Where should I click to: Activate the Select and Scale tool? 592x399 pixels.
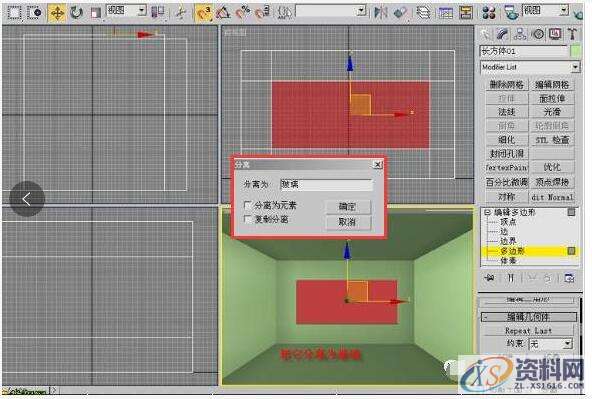point(96,13)
